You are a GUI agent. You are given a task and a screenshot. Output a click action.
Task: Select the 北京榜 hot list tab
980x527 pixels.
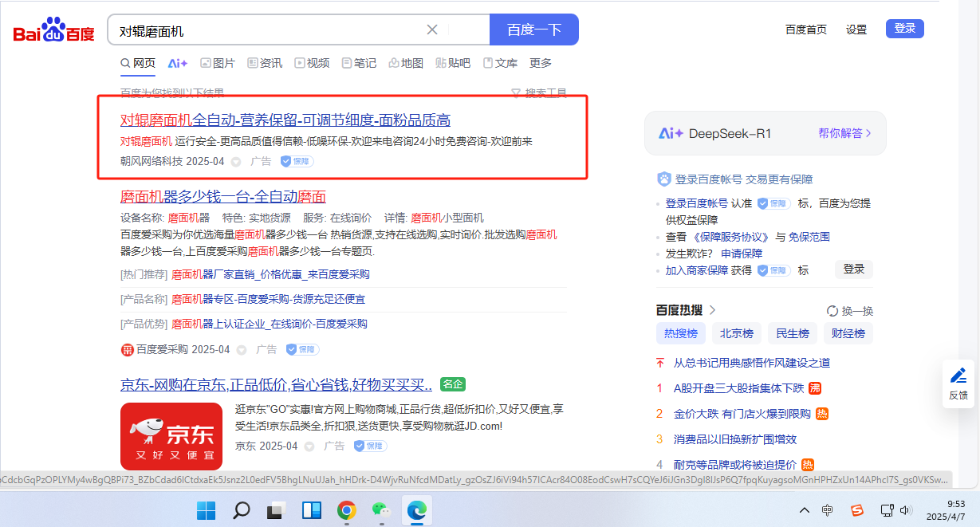tap(737, 333)
